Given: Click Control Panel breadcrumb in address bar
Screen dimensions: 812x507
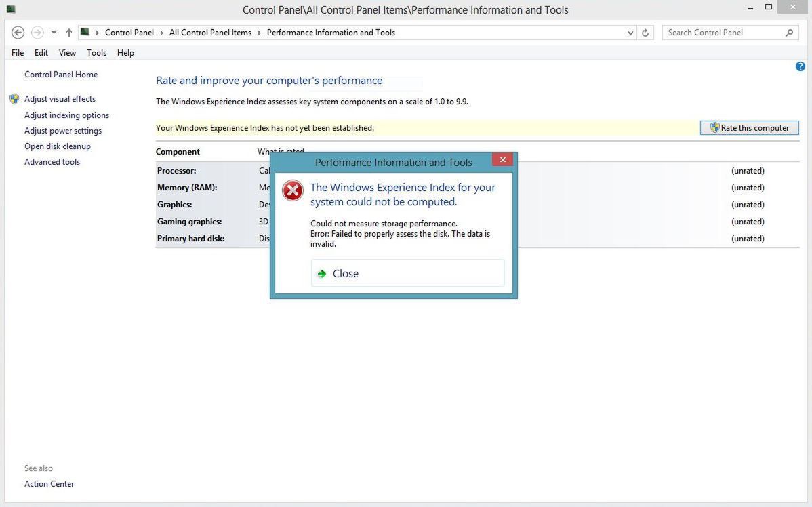Looking at the screenshot, I should tap(129, 33).
